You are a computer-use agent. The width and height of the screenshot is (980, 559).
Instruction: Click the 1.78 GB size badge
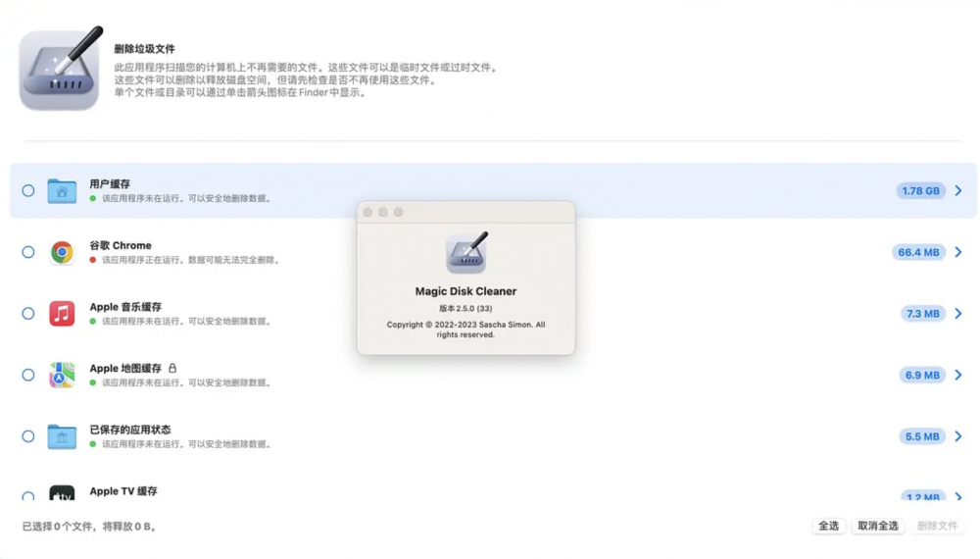point(920,190)
